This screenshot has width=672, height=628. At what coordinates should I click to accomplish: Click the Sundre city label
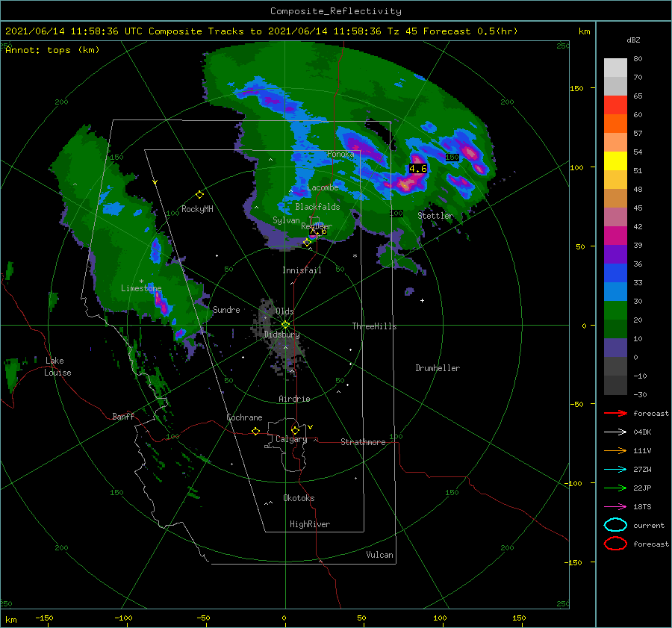point(226,309)
